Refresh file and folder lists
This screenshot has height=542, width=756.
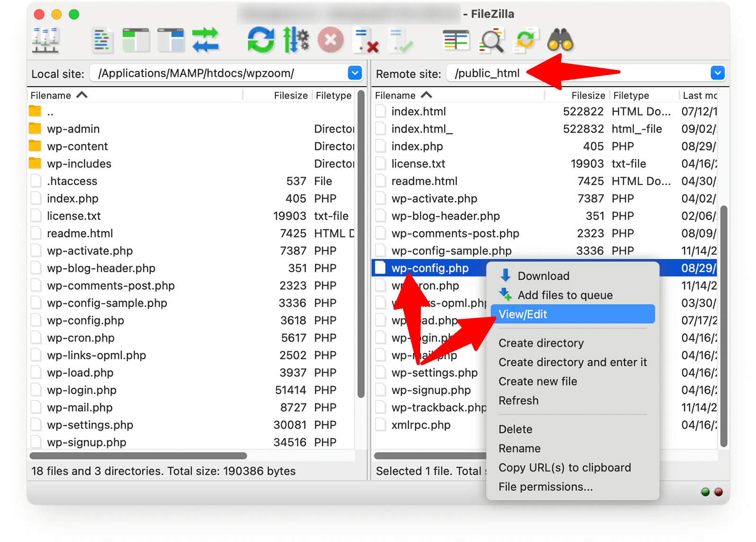pos(261,40)
